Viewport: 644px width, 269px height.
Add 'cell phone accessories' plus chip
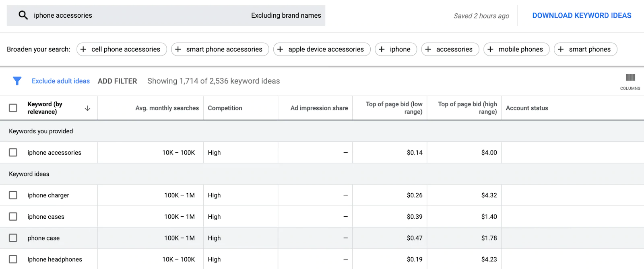pos(122,49)
